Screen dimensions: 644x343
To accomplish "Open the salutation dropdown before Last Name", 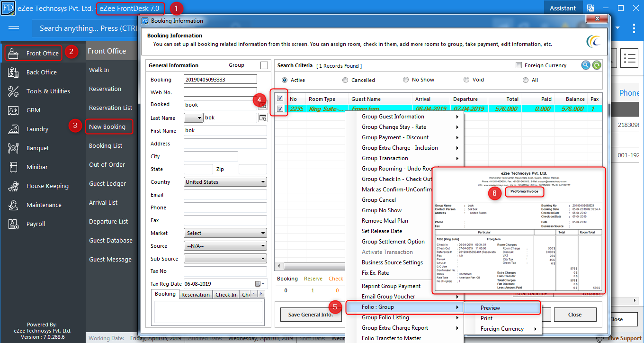I will [193, 117].
